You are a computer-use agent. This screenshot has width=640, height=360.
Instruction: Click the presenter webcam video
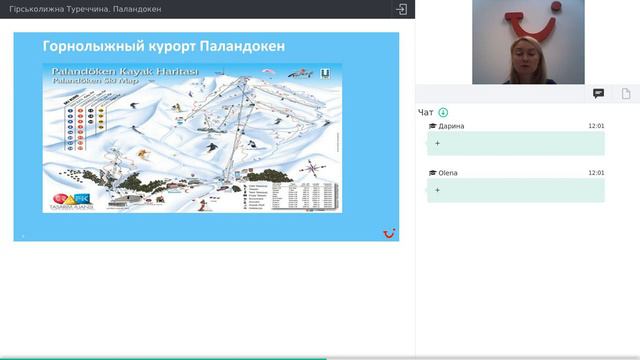click(x=528, y=42)
